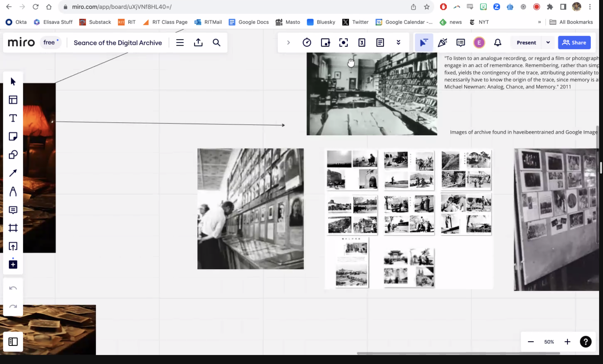
Task: Open the reactions party popper icon
Action: pos(442,43)
